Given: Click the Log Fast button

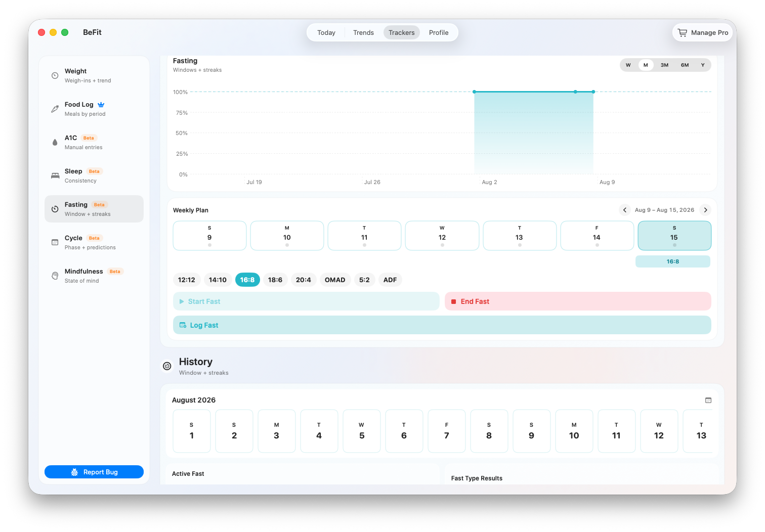Looking at the screenshot, I should click(442, 325).
